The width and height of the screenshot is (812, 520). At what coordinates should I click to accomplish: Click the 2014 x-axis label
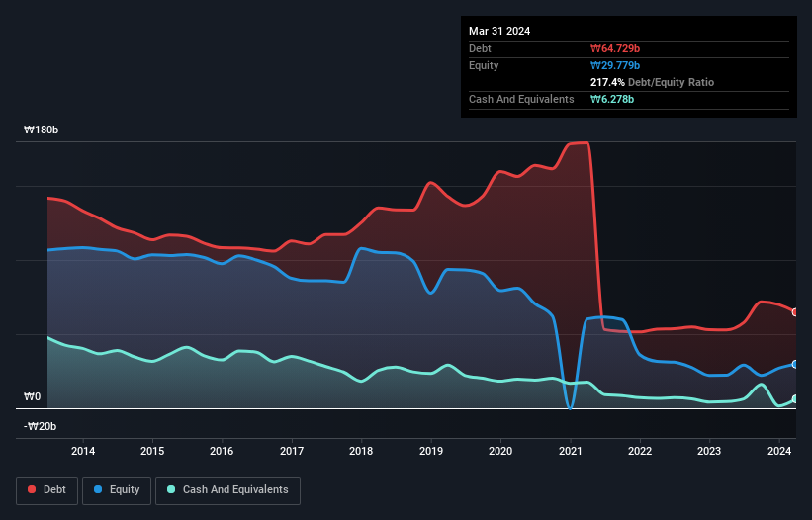[x=83, y=451]
